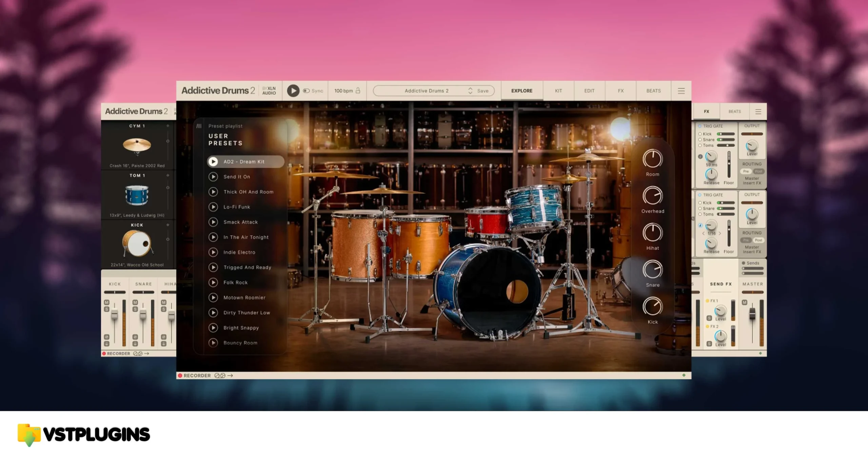Select the TOM 1 blue drum image
The width and height of the screenshot is (868, 460).
tap(137, 195)
